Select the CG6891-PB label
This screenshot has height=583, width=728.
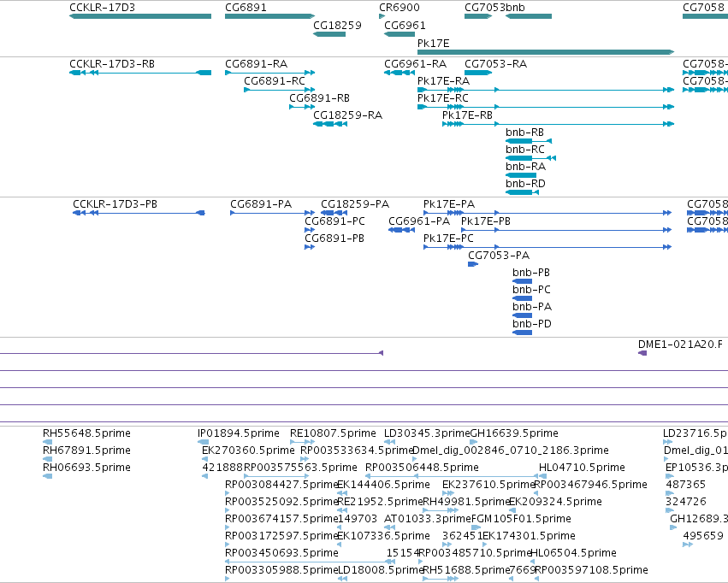334,238
